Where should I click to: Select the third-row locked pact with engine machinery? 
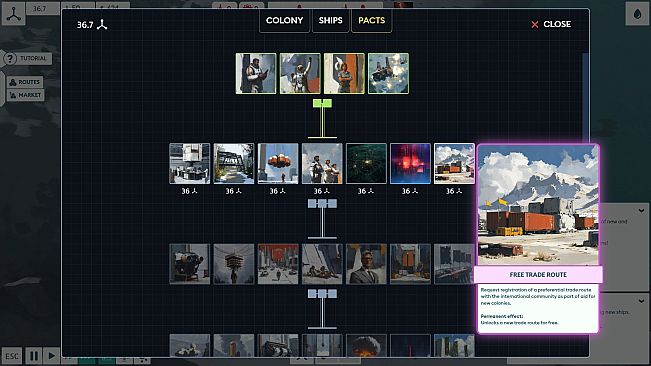190,264
